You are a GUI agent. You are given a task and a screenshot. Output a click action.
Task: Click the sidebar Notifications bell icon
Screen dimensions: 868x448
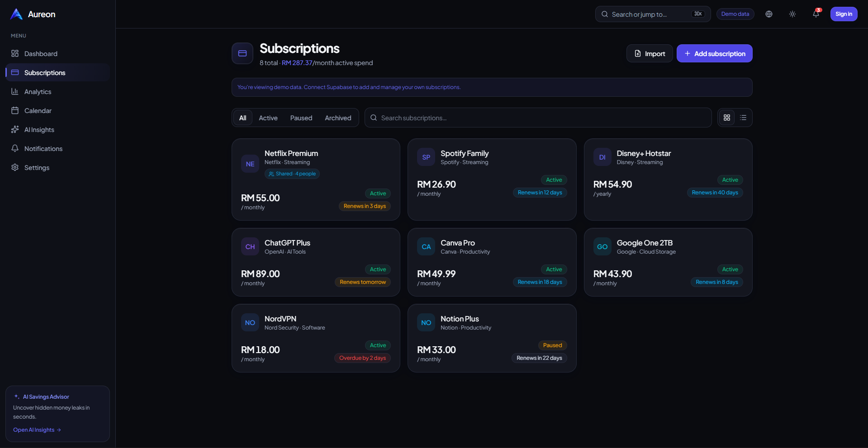click(15, 148)
